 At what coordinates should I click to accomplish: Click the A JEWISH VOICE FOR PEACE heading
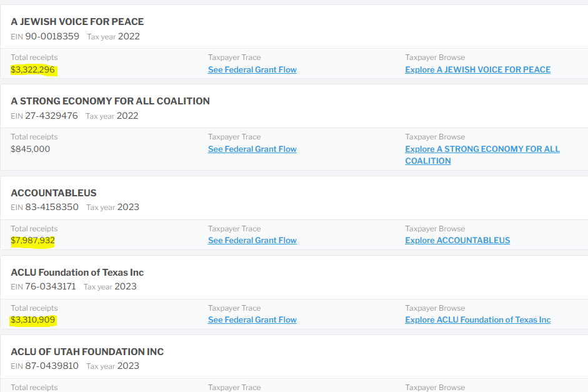[77, 22]
